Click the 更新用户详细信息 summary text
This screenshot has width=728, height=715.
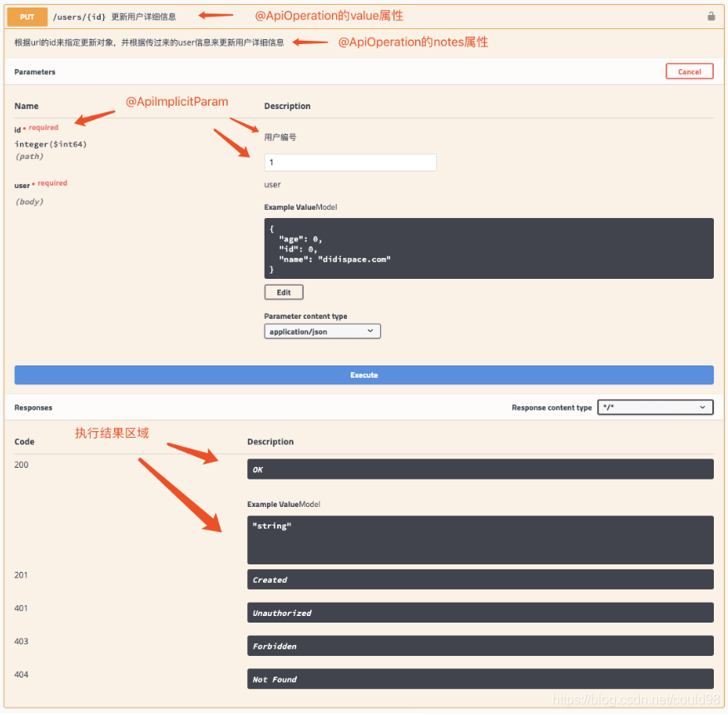coord(143,17)
